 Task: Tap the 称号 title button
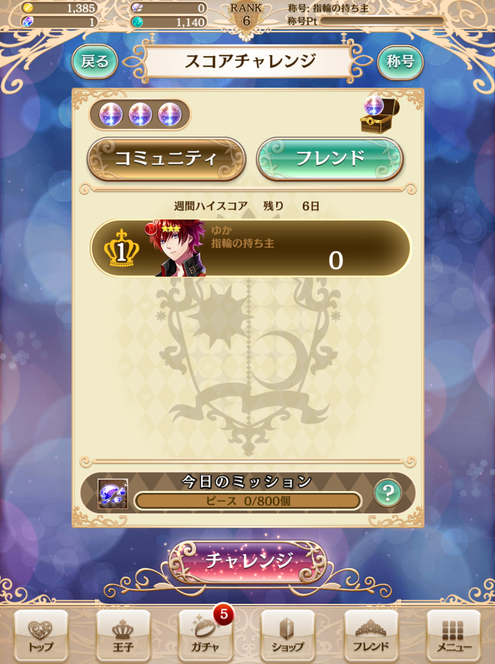coord(400,62)
